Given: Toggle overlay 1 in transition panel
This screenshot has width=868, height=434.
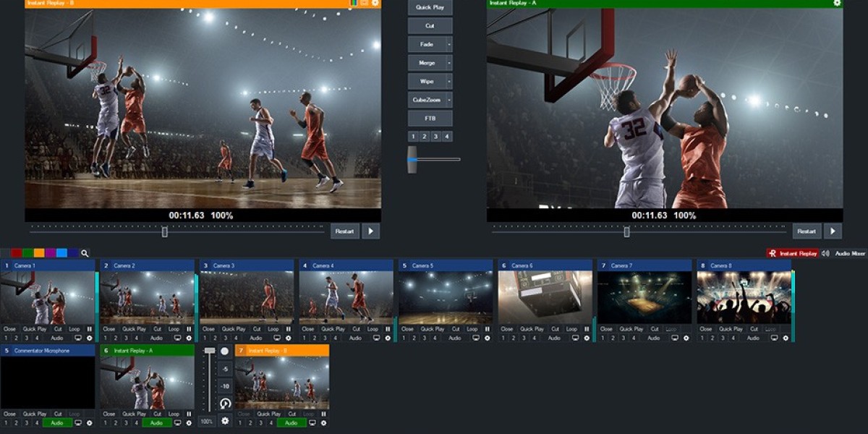Looking at the screenshot, I should click(x=413, y=136).
